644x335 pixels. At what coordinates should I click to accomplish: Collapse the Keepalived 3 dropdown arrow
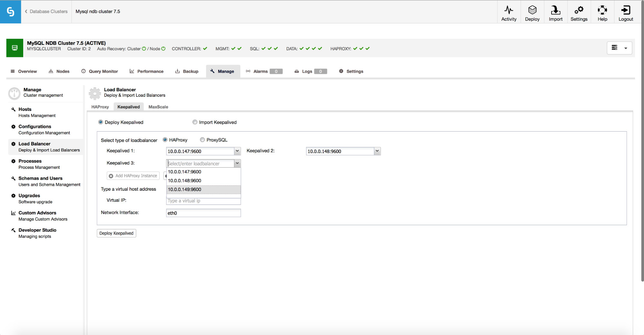(237, 163)
